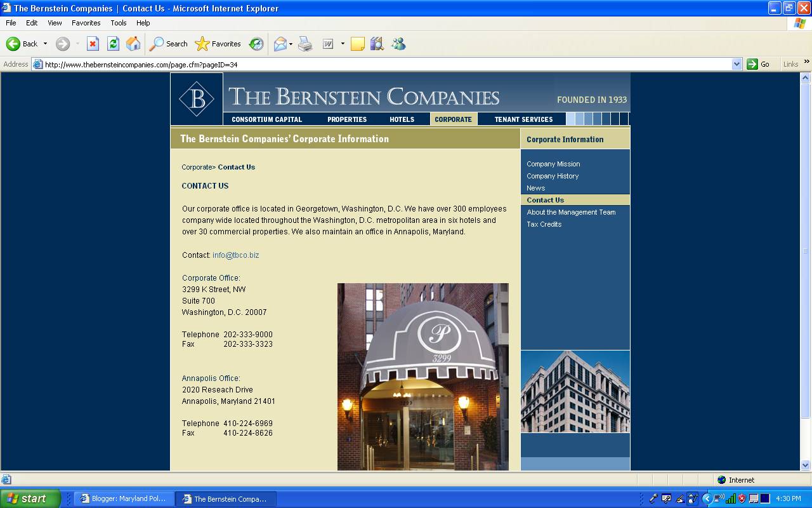
Task: Select the Consortium Capital nav tab
Action: 266,119
